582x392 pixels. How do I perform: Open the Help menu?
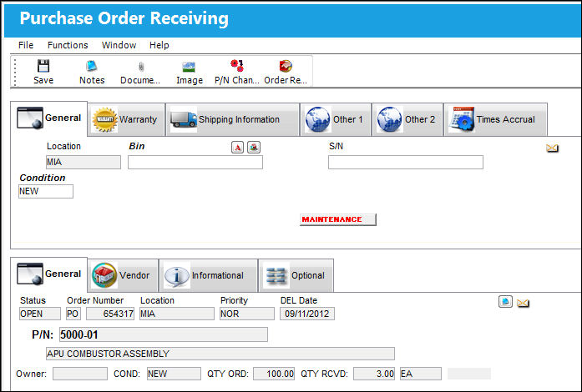coord(159,45)
